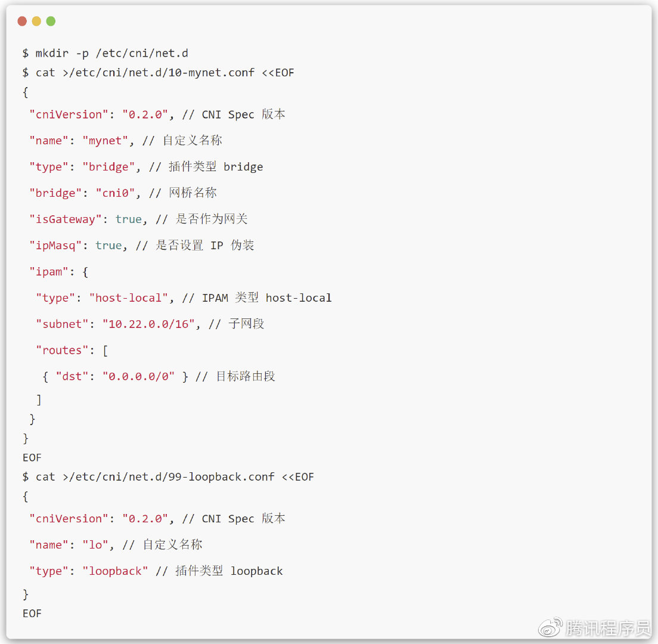Viewport: 658px width, 644px height.
Task: Click the "loopback" type string
Action: [x=115, y=571]
